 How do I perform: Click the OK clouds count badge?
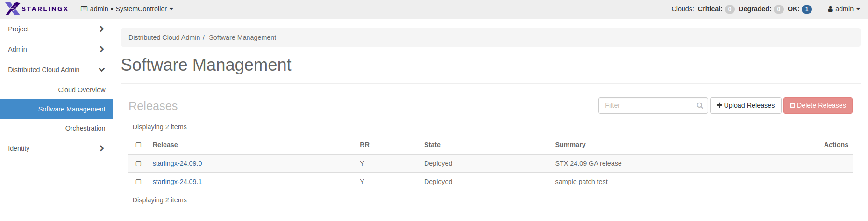coord(807,9)
